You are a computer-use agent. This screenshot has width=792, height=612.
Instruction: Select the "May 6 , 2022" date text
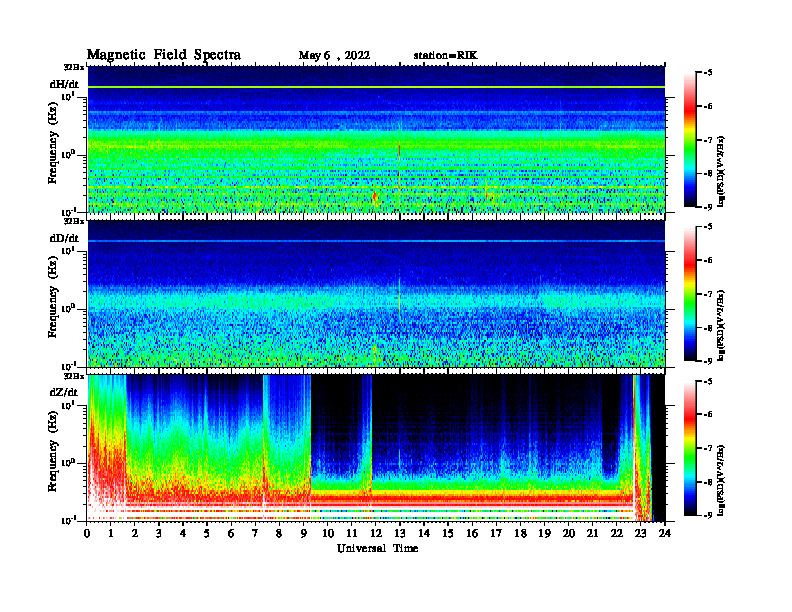334,56
